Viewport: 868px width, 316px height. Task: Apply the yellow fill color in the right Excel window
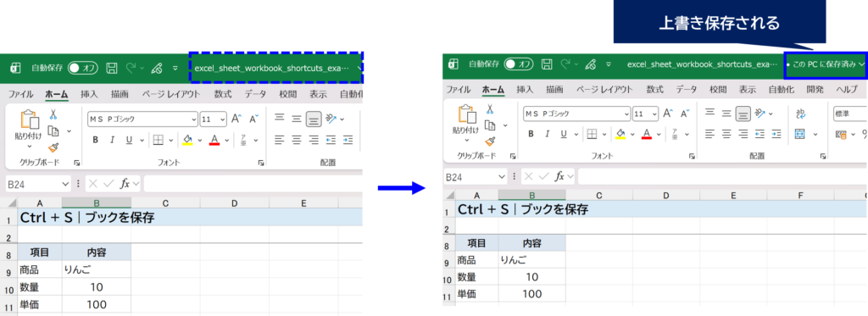coord(621,134)
